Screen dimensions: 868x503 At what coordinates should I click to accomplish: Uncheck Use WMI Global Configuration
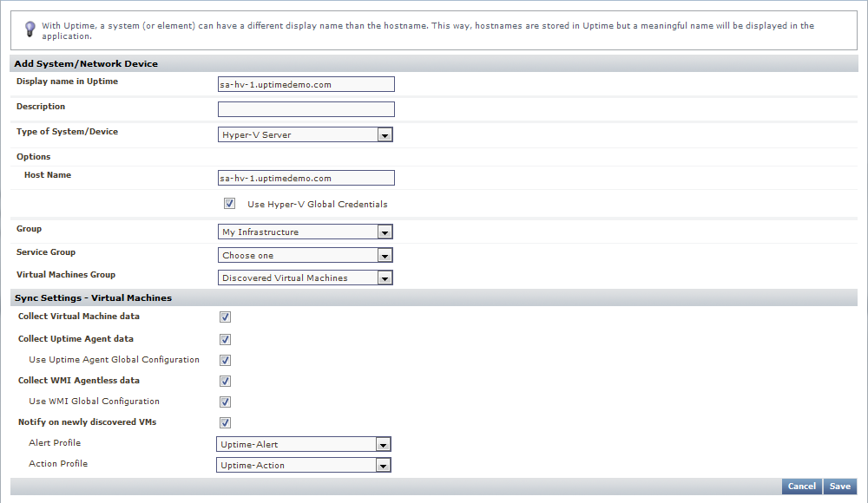click(226, 402)
